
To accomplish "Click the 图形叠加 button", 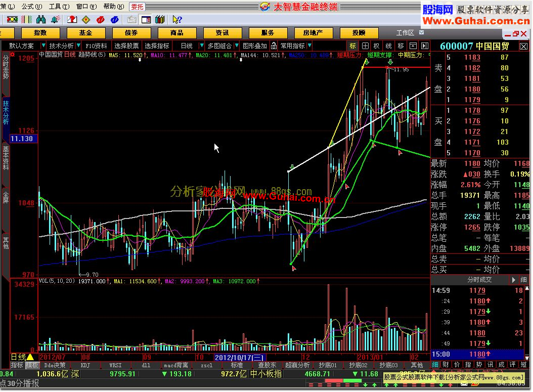I will (254, 46).
